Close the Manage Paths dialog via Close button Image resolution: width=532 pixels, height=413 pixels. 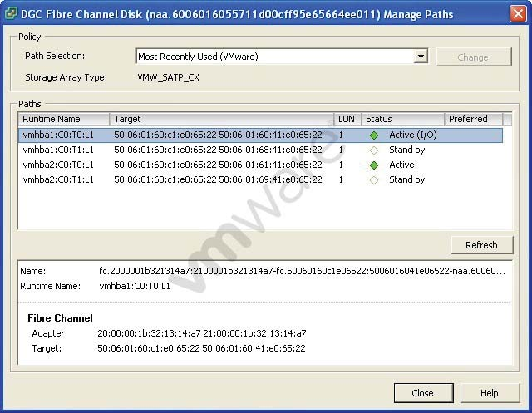423,393
